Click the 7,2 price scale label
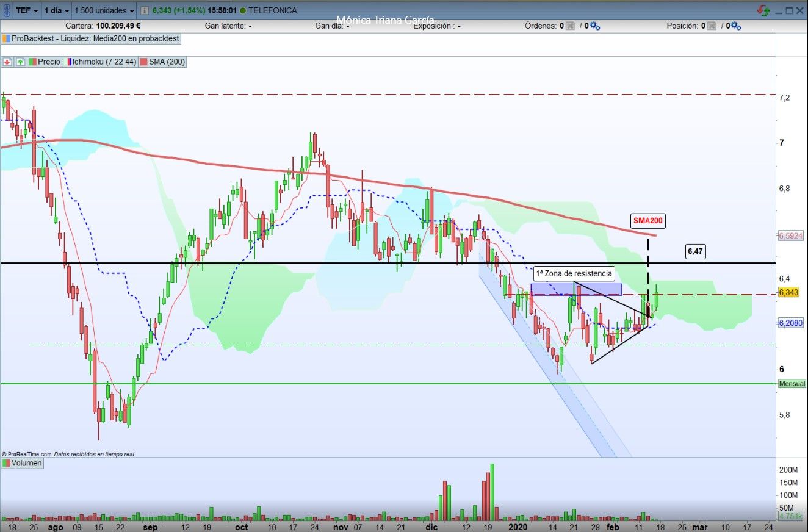This screenshot has width=808, height=532. pyautogui.click(x=784, y=98)
